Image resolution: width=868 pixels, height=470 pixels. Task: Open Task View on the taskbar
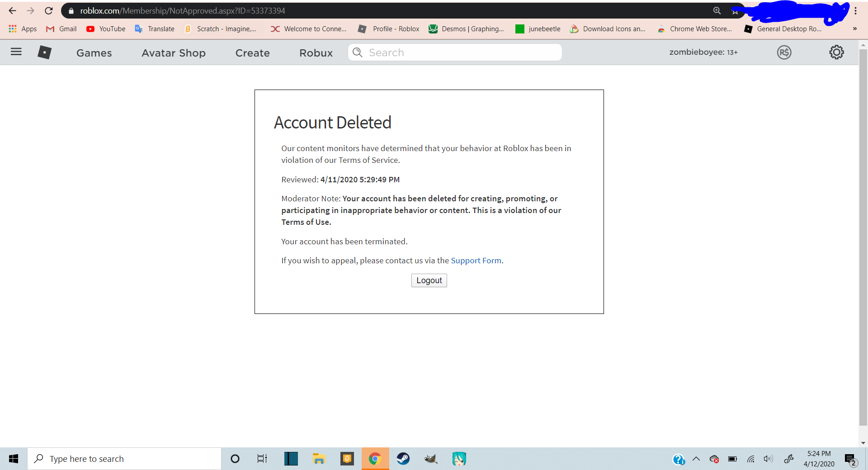click(262, 459)
